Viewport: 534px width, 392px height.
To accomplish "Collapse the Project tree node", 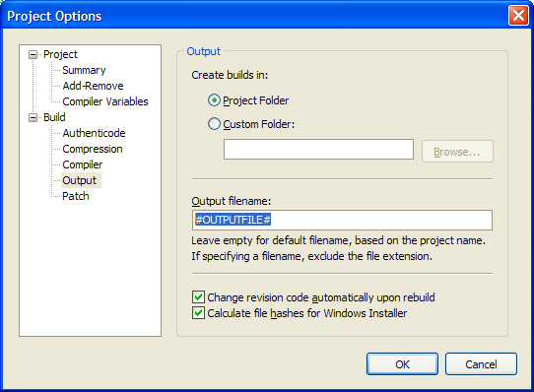I will coord(33,54).
